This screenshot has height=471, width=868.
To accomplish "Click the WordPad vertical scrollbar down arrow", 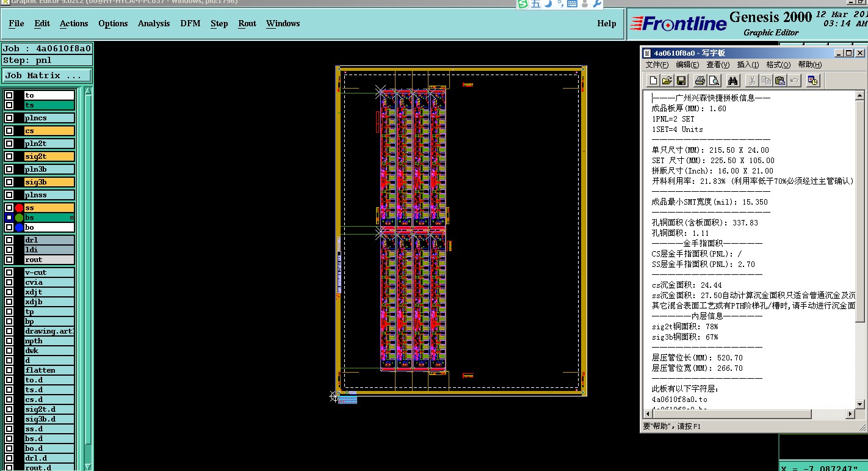I will coord(860,404).
